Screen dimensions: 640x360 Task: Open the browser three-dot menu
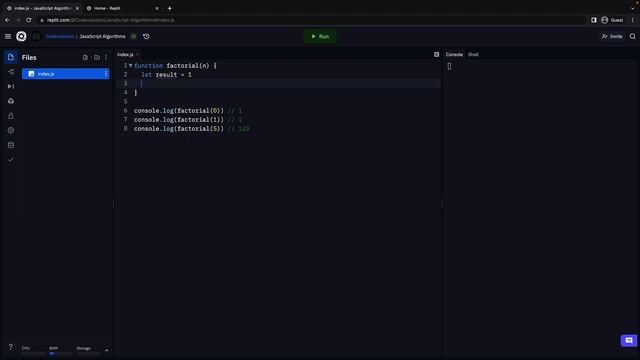click(x=633, y=20)
